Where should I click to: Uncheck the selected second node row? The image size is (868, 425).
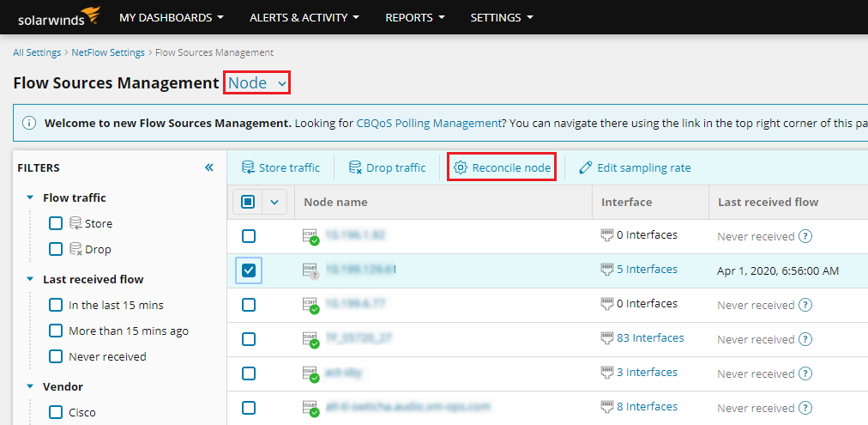tap(248, 270)
